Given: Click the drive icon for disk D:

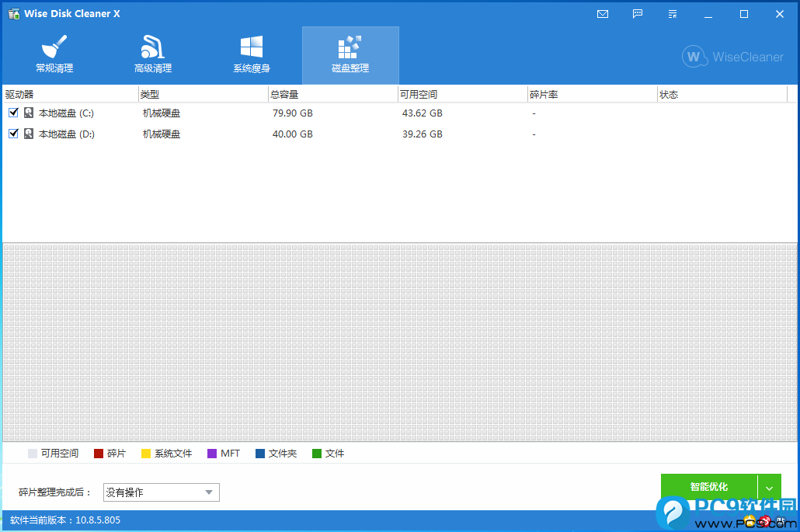Looking at the screenshot, I should click(x=29, y=134).
